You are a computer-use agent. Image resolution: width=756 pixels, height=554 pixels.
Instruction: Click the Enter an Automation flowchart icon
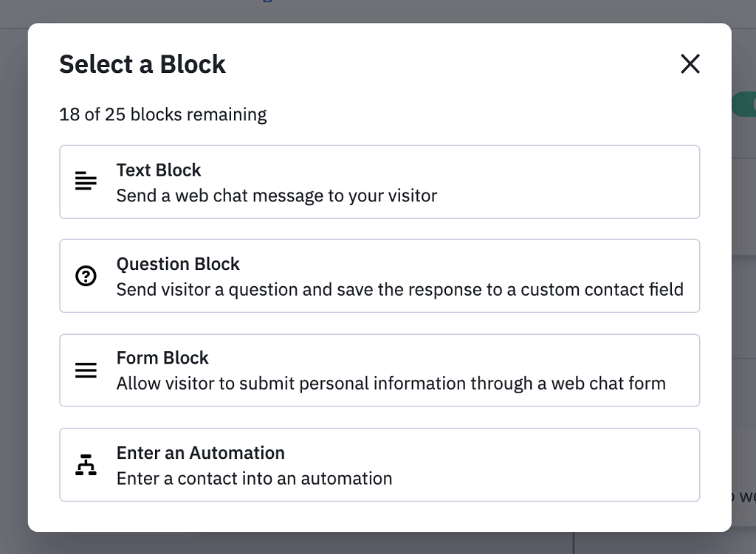[86, 465]
